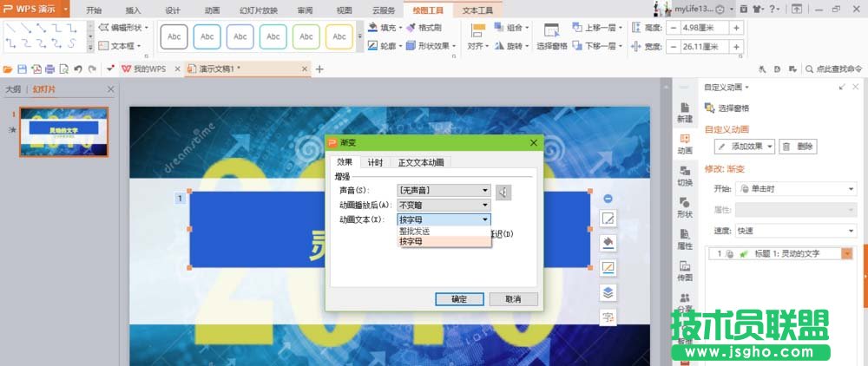Choose 整批发送 from the dropdown list
Screen dimensions: 868x366
pyautogui.click(x=444, y=231)
